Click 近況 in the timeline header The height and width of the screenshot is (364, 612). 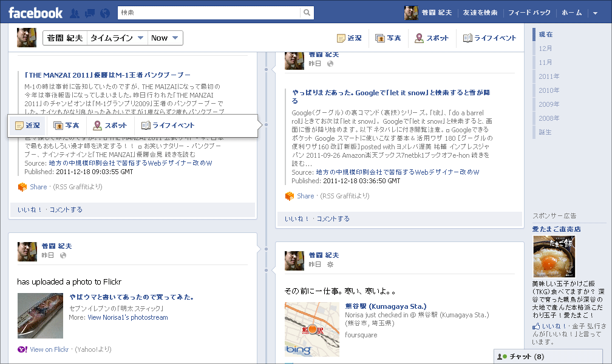point(349,38)
